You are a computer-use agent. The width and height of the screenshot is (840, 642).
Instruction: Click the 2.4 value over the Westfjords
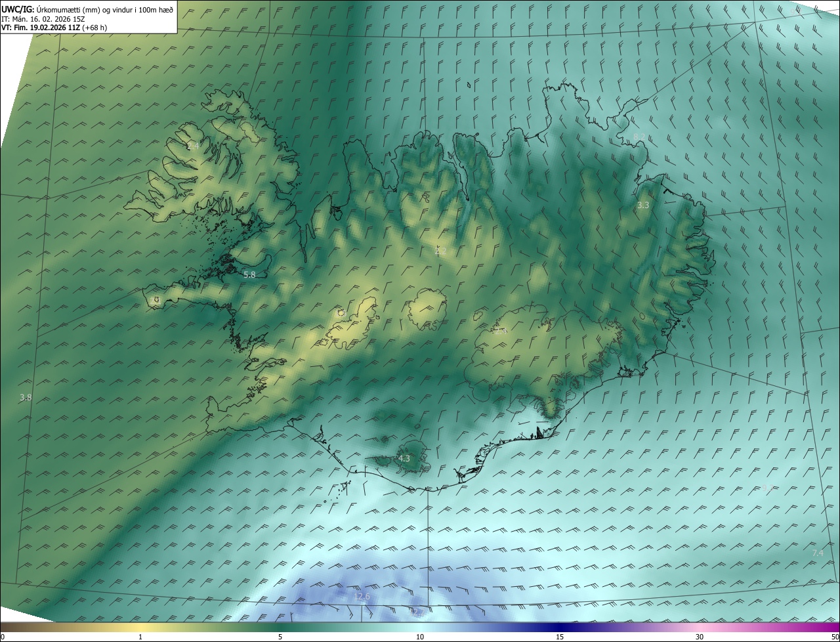point(193,146)
